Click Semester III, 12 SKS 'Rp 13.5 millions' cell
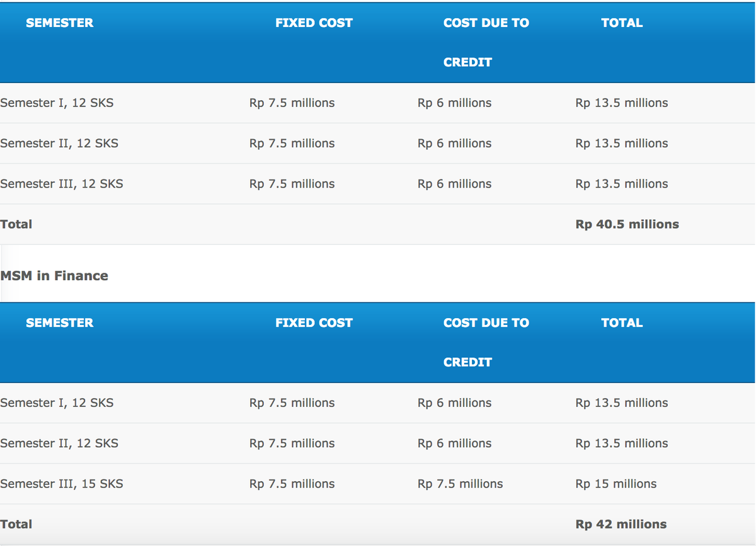Image resolution: width=756 pixels, height=546 pixels. 622,184
